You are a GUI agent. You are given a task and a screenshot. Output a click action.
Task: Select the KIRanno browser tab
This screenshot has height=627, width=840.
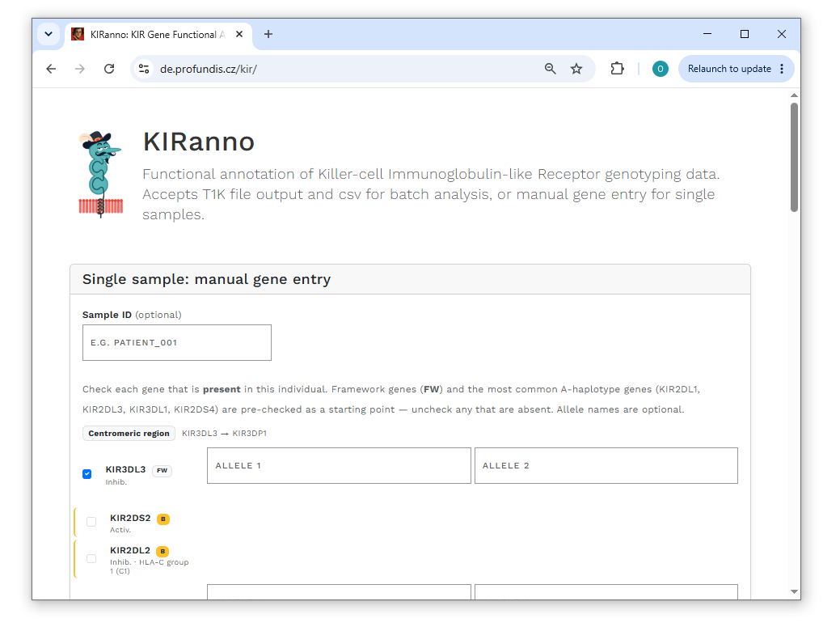click(x=158, y=34)
